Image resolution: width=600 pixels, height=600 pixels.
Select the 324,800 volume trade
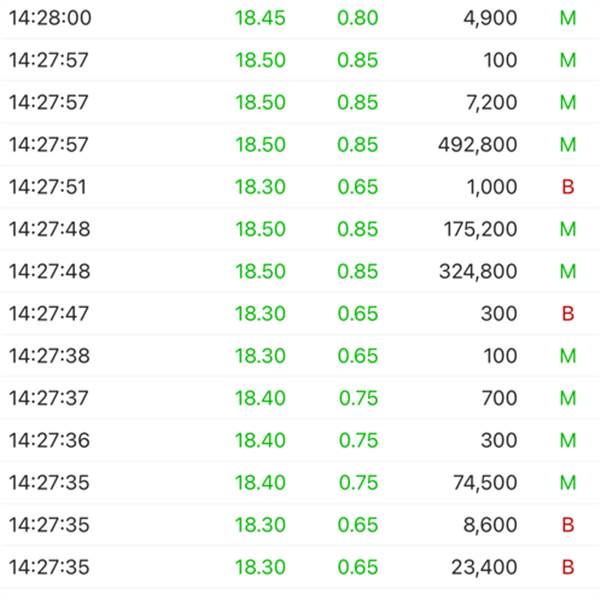(478, 272)
